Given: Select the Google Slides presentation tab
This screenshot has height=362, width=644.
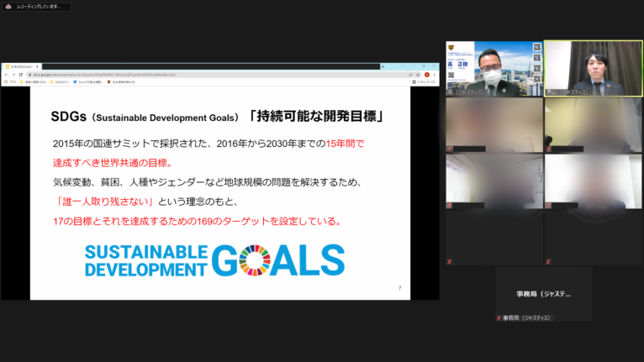Looking at the screenshot, I should tap(21, 66).
